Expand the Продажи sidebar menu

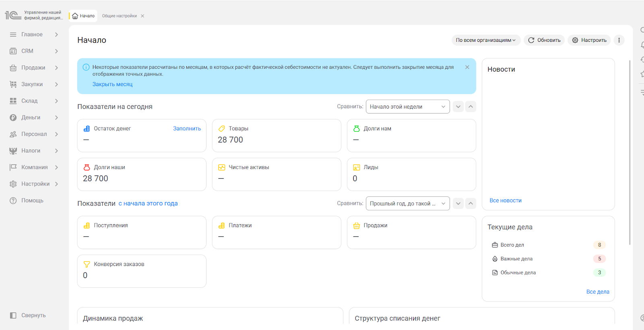pos(34,68)
